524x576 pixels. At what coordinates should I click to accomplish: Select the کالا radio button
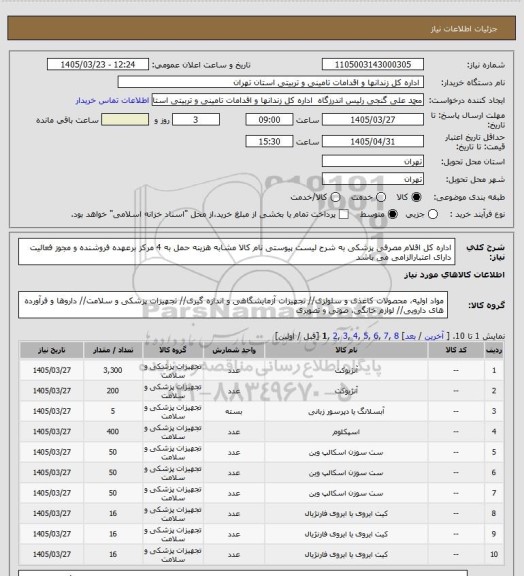pyautogui.click(x=416, y=197)
